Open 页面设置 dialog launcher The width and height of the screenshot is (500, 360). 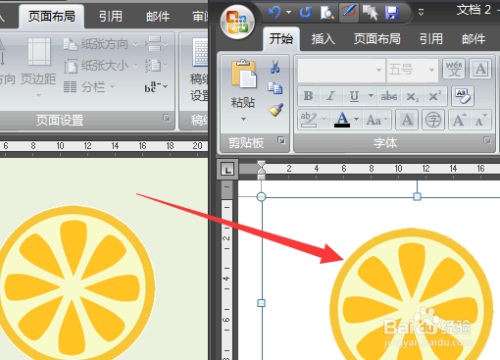(x=166, y=118)
